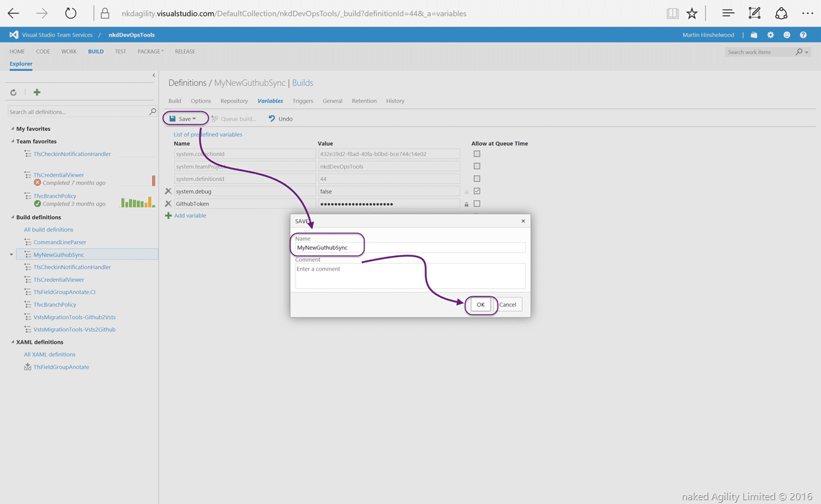Select CommandLineParser build definition
Screen dimensions: 821x504
60,242
